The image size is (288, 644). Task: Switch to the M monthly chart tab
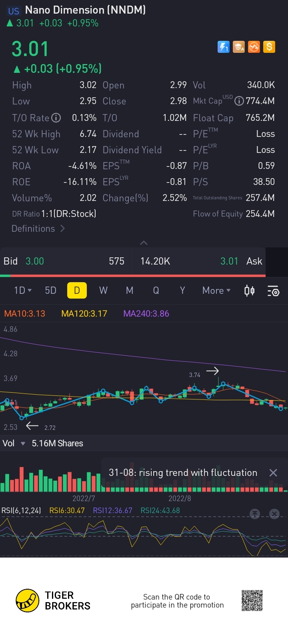point(130,291)
